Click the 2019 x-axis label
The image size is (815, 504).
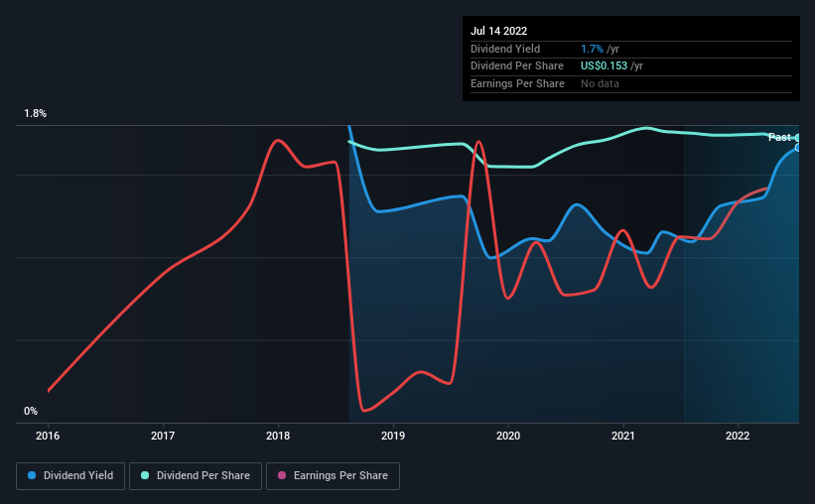click(x=393, y=436)
